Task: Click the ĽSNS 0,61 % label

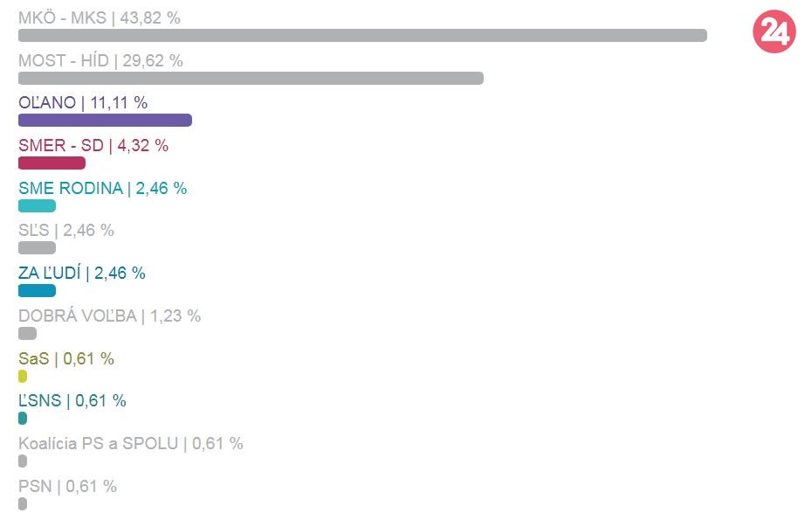Action: coord(72,401)
